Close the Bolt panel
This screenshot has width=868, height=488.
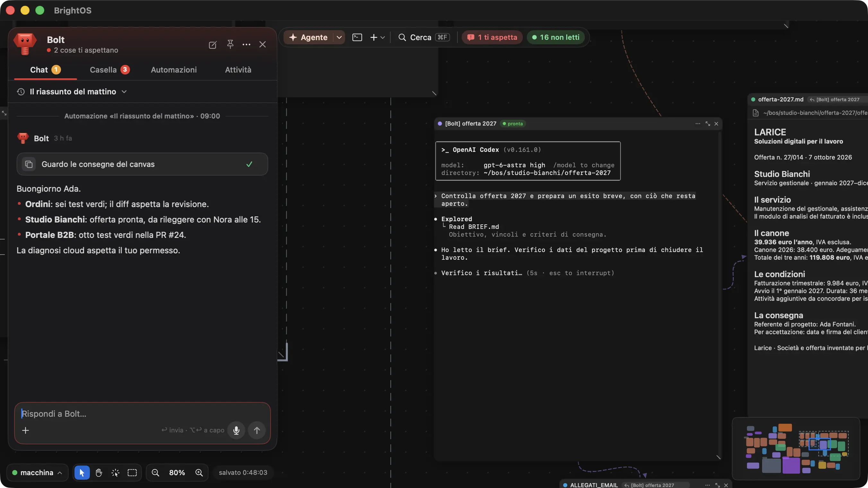[263, 45]
